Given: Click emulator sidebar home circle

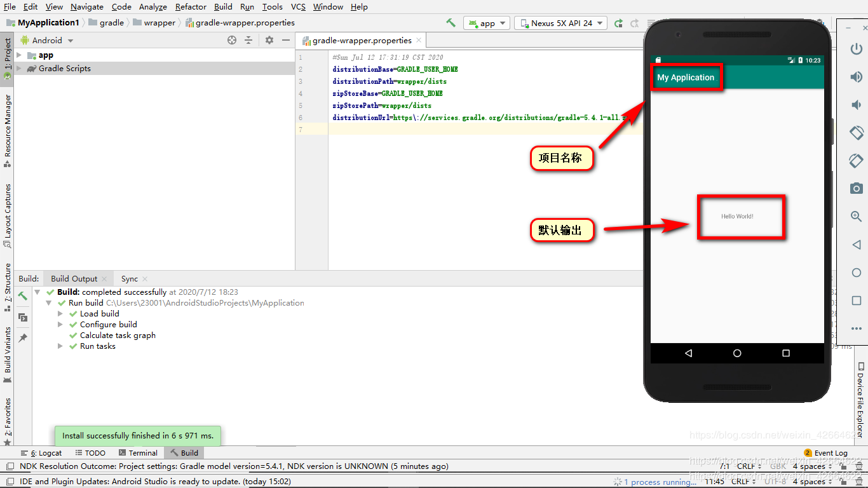Looking at the screenshot, I should click(x=857, y=273).
